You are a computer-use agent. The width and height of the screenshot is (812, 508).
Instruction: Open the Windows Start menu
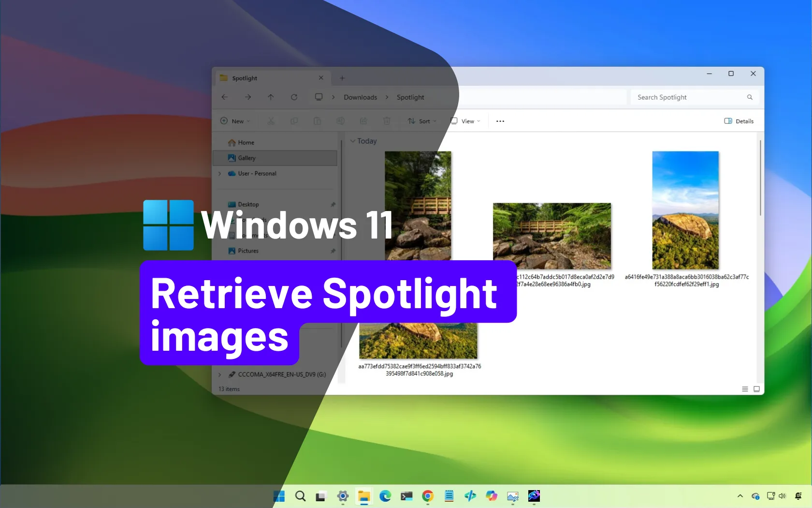279,496
